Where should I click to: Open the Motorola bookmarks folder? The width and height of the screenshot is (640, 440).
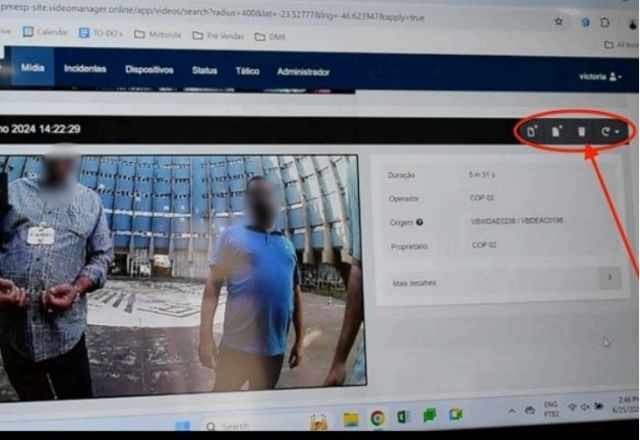point(158,35)
